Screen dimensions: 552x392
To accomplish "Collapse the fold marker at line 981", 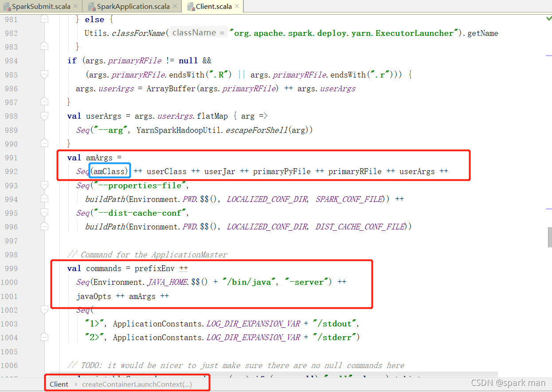I will (x=44, y=19).
